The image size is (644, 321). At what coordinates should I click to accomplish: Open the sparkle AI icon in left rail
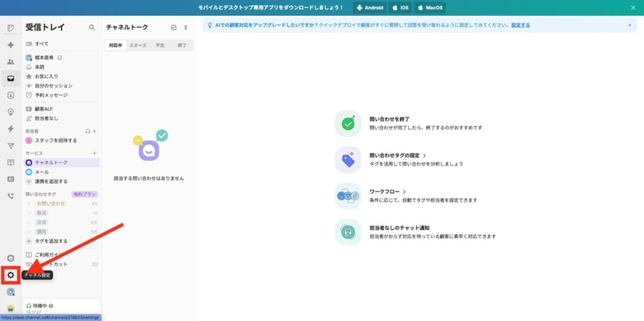pyautogui.click(x=11, y=45)
